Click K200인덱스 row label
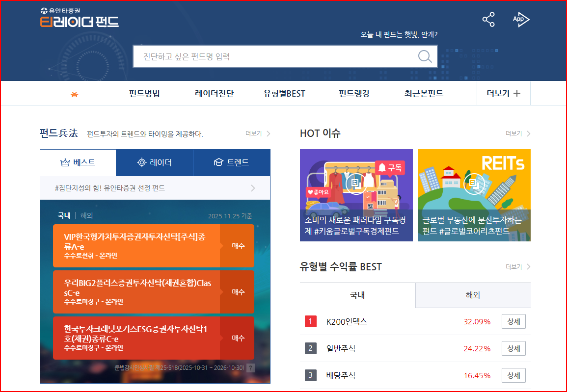Screen dimensions: 567x392 point(347,321)
